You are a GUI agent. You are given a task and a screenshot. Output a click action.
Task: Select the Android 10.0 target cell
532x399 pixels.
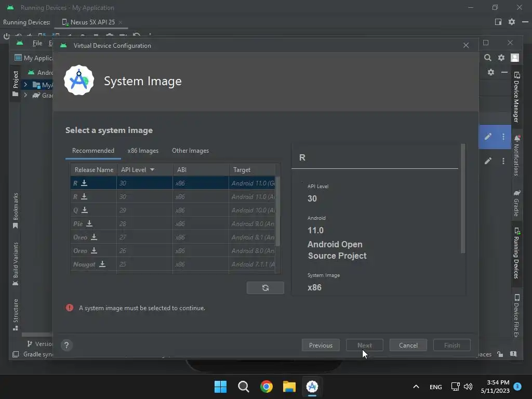coord(253,210)
